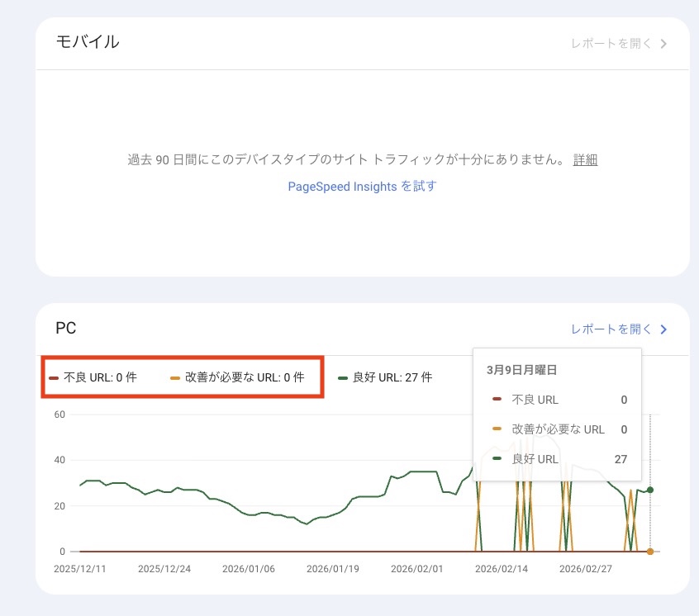
Task: Select the PC section header
Action: coord(65,328)
